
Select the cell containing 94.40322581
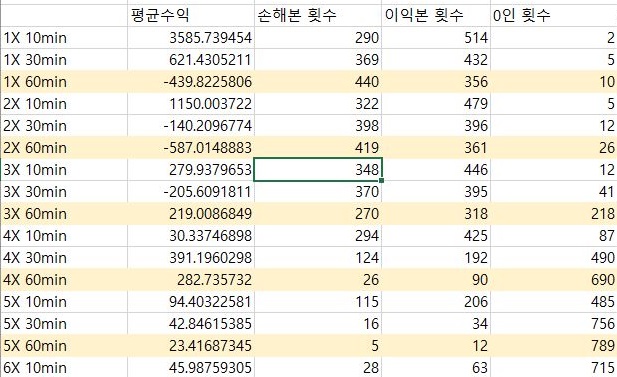[x=191, y=302]
